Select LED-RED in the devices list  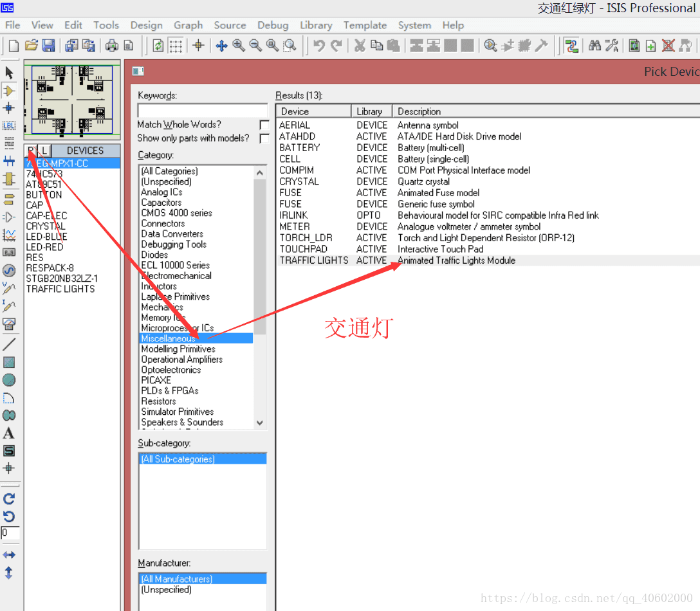tap(72, 247)
